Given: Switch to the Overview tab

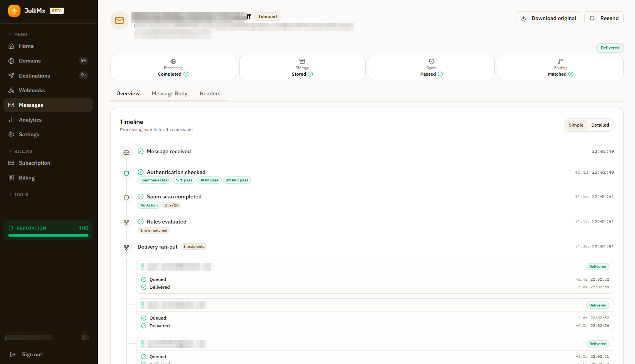Looking at the screenshot, I should pos(128,94).
